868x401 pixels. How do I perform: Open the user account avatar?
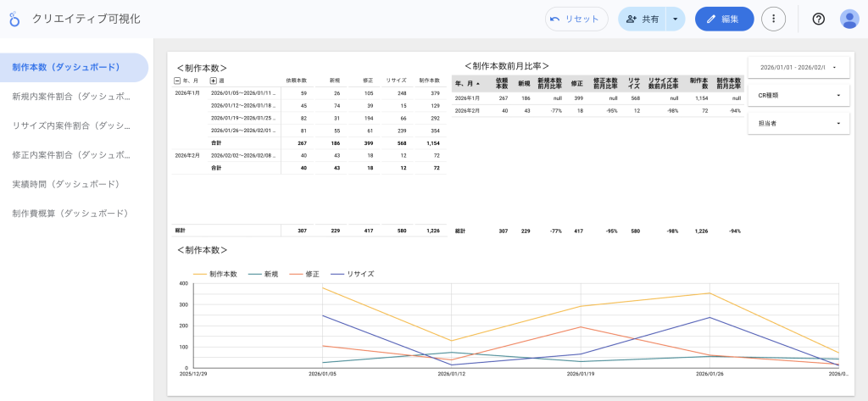(849, 19)
